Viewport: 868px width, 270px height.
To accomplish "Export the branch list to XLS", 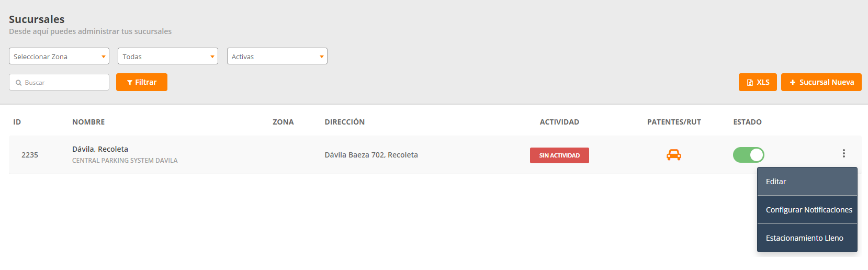I will (757, 82).
